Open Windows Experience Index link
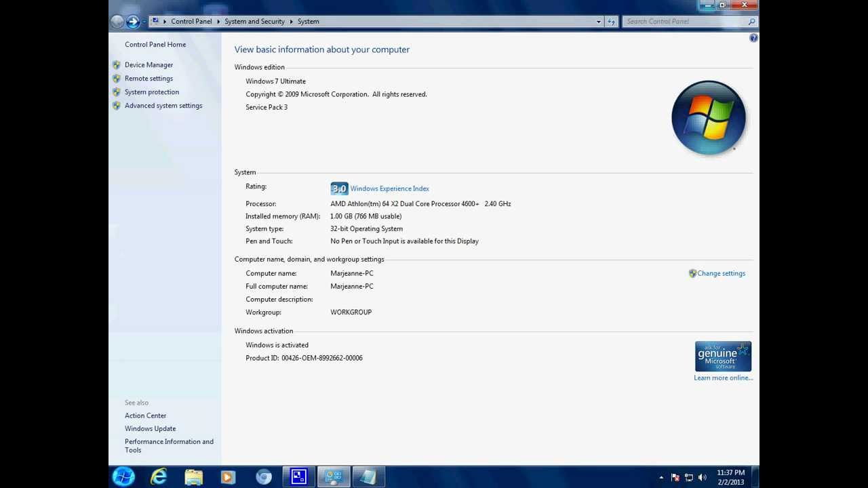 [x=389, y=188]
